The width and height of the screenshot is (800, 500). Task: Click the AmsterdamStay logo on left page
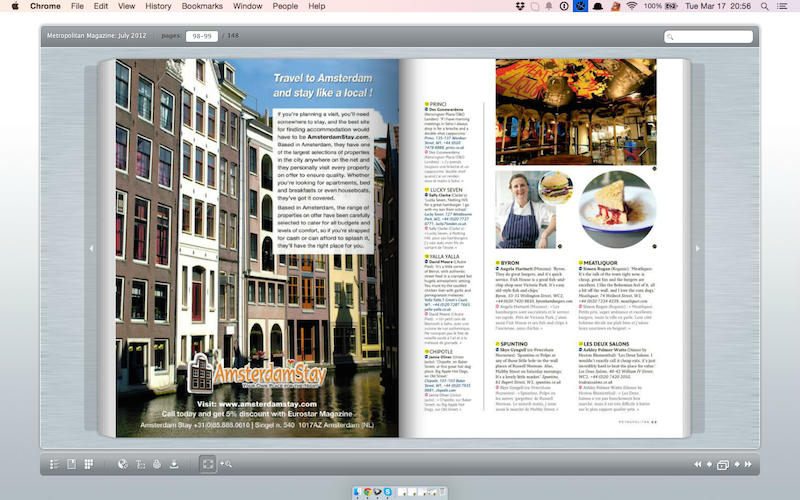(257, 374)
